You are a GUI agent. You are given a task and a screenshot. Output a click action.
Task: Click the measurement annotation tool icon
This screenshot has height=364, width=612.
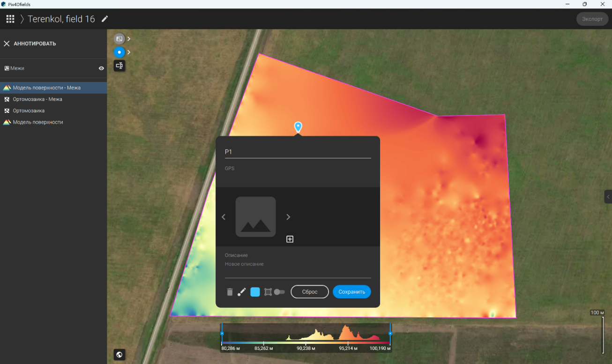[119, 66]
